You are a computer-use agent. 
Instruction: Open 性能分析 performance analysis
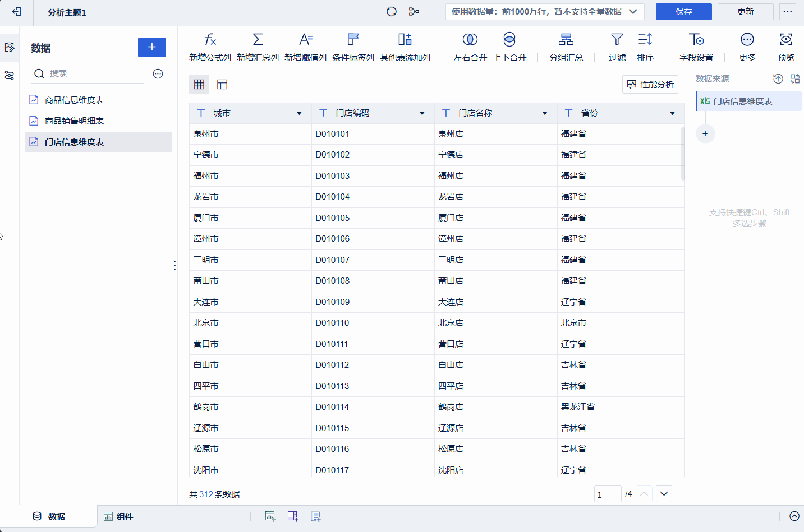[x=650, y=85]
